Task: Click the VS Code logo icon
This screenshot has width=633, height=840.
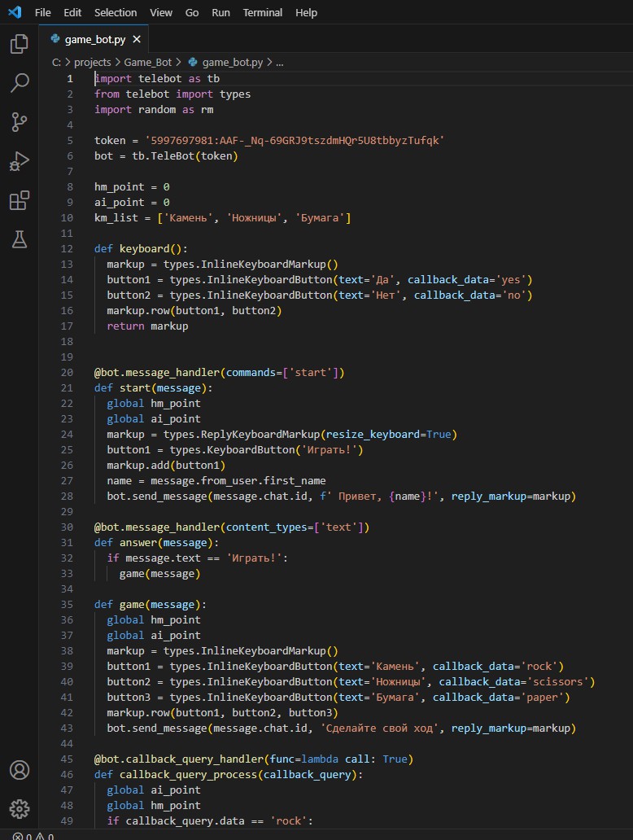Action: (15, 11)
